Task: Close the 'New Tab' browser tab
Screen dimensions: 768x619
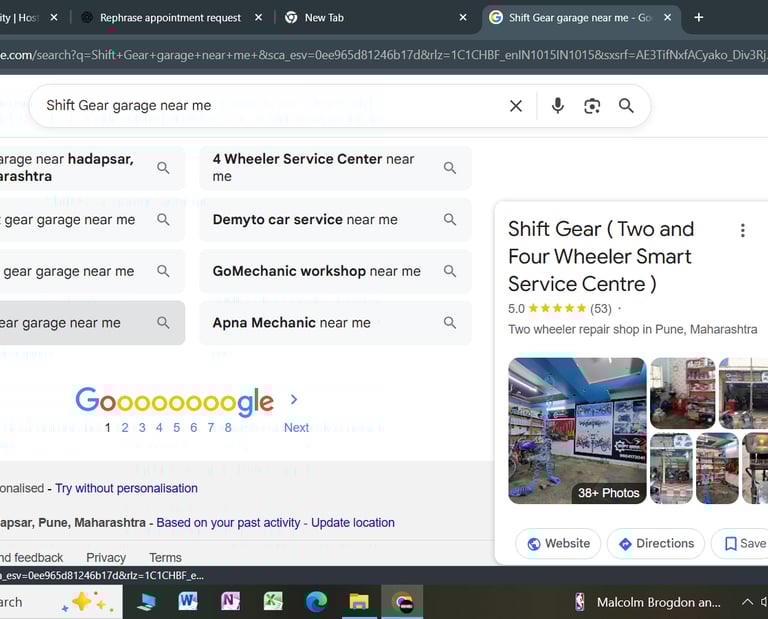Action: tap(463, 18)
